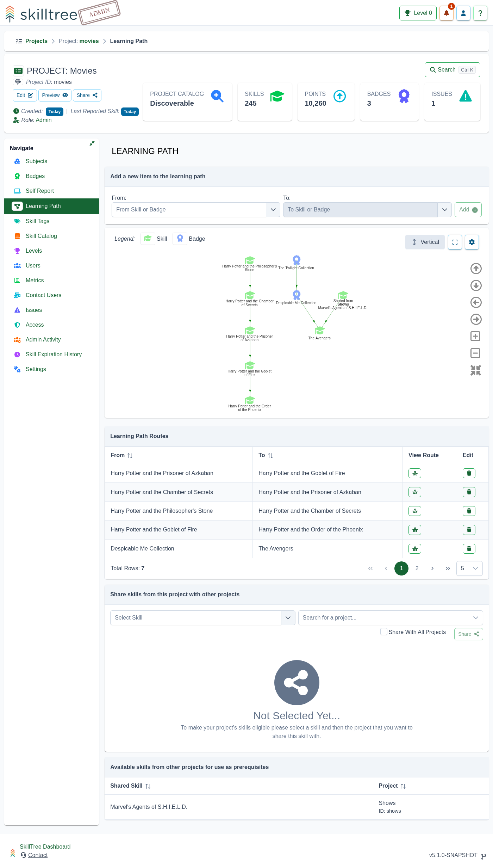Click the Edit project button

coord(25,96)
